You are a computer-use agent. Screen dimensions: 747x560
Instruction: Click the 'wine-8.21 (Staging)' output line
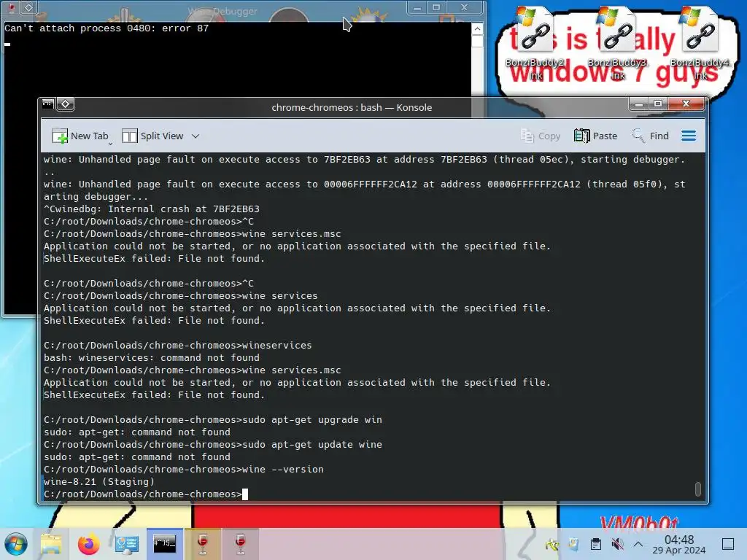[x=99, y=481]
